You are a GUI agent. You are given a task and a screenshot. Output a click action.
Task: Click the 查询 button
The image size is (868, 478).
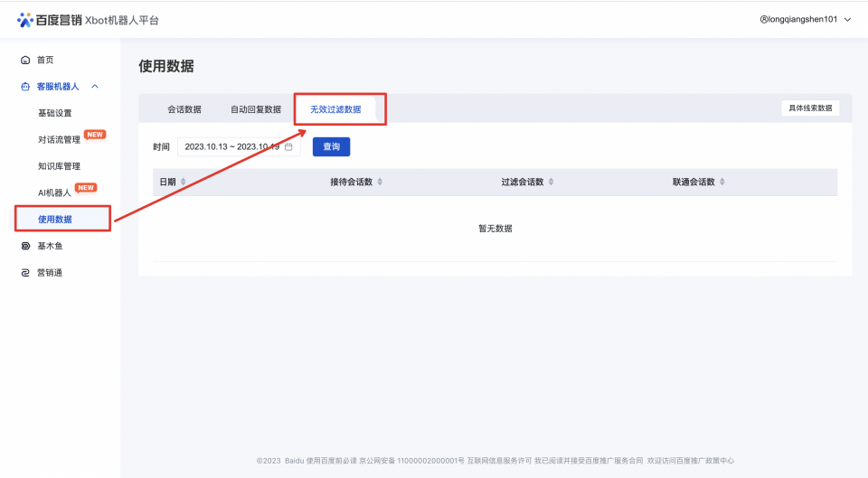click(x=331, y=146)
